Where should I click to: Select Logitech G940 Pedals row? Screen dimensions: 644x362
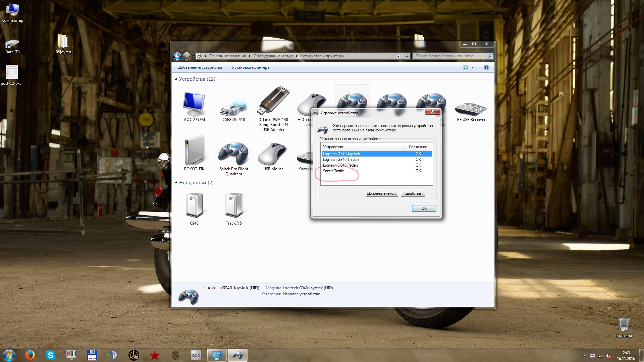coord(377,165)
